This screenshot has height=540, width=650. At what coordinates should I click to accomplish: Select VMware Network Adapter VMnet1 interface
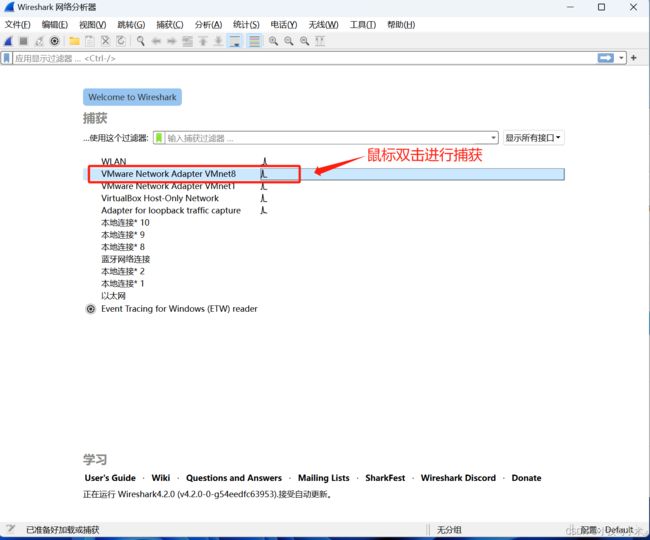point(323,186)
